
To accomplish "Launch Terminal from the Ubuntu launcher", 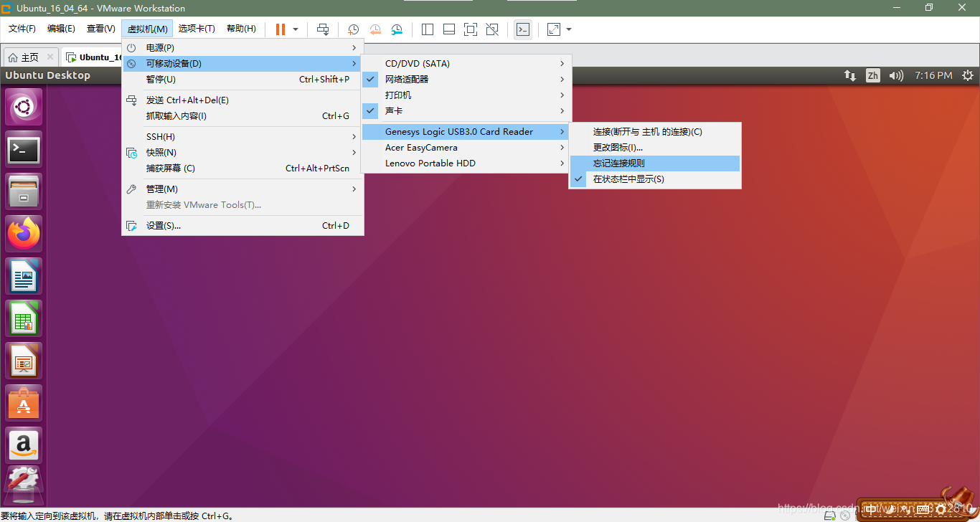I will click(x=24, y=150).
